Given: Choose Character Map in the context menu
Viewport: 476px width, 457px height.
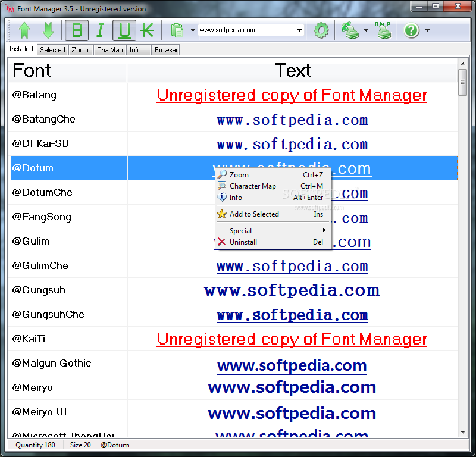Looking at the screenshot, I should click(x=273, y=186).
